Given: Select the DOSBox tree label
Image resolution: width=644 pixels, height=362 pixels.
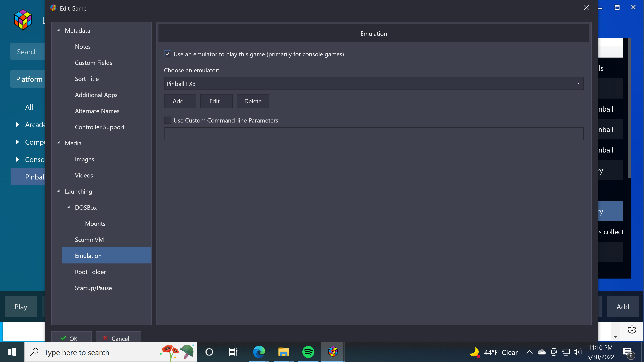Looking at the screenshot, I should point(86,207).
